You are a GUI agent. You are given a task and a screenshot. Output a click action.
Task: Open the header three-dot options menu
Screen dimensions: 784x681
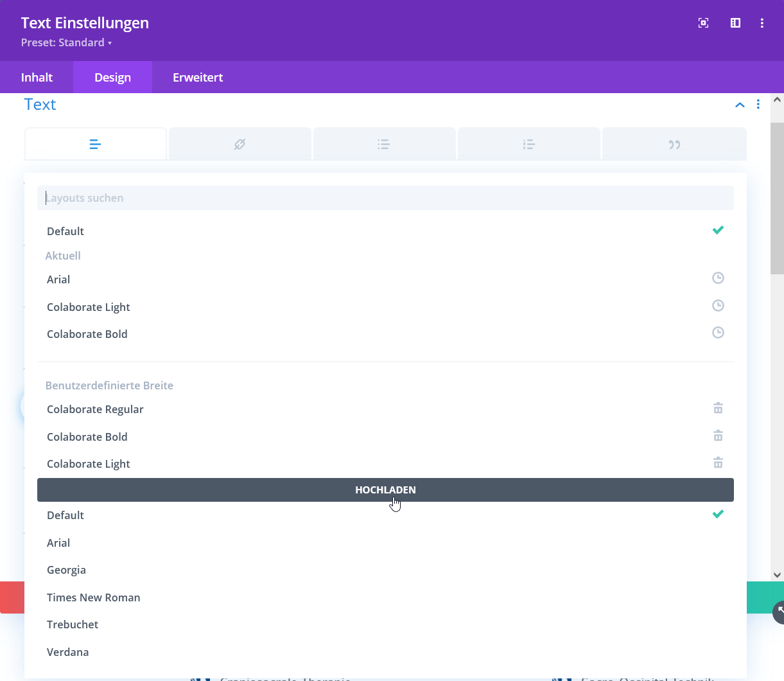click(762, 23)
